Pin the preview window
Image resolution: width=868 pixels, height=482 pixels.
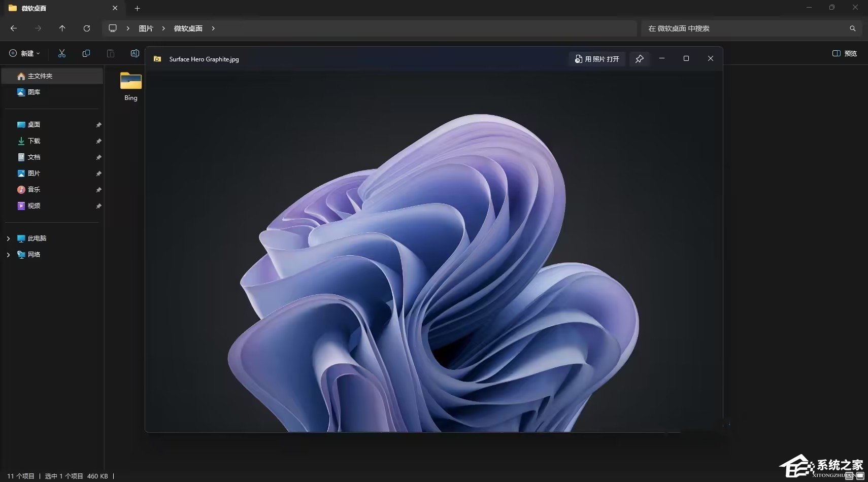640,59
